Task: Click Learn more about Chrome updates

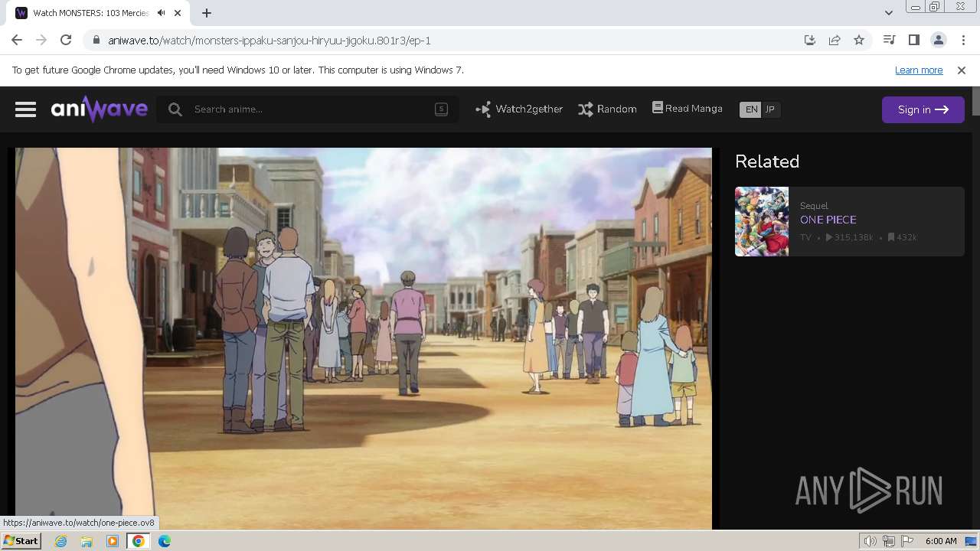Action: pyautogui.click(x=919, y=70)
